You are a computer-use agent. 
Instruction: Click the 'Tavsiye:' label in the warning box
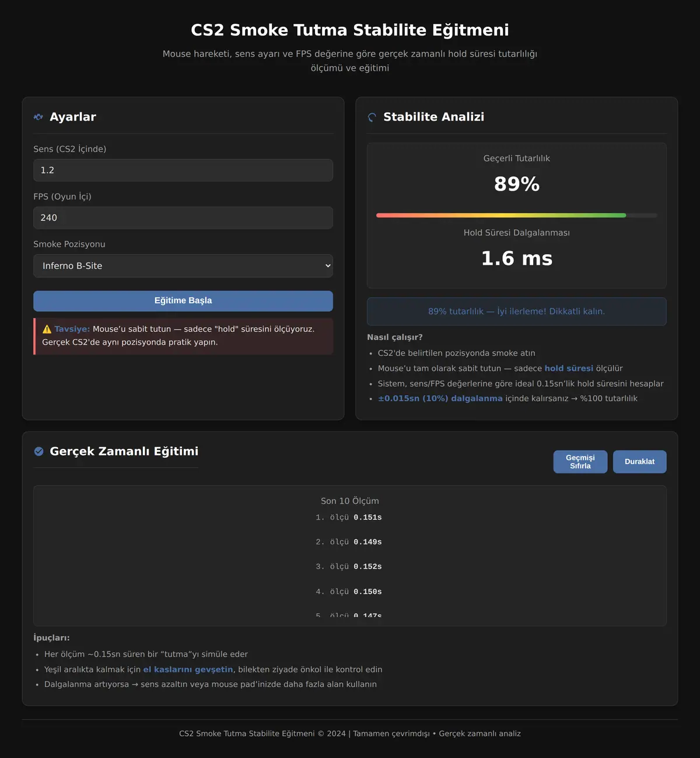72,329
